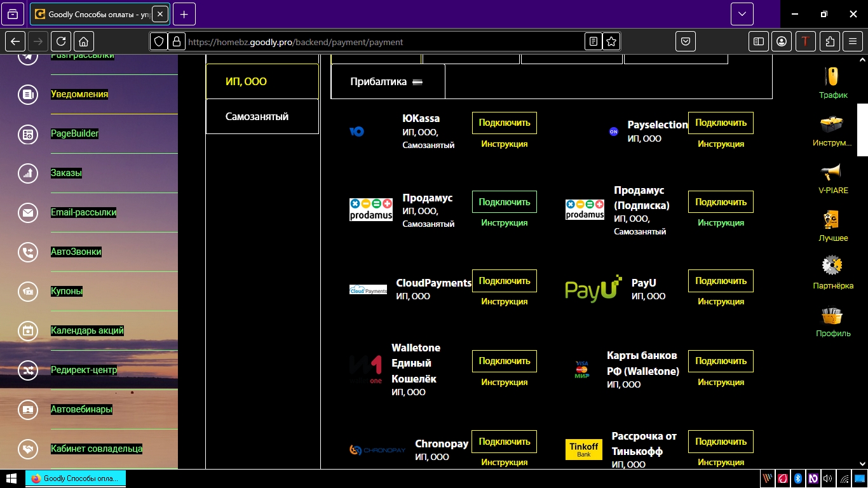Click the АвтоЗвонки phone icon
This screenshot has width=868, height=488.
coord(28,252)
